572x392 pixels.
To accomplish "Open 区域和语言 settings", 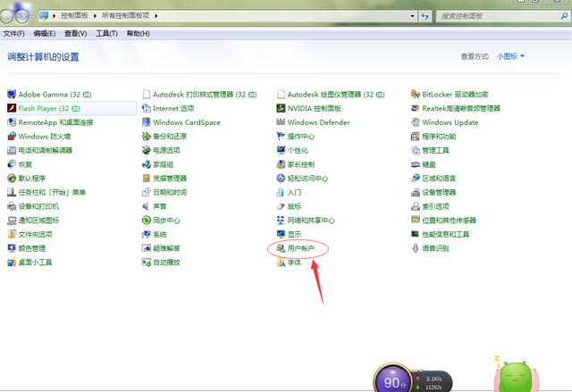I will click(433, 179).
